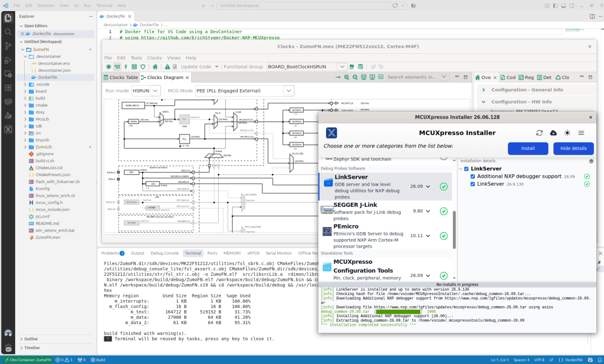Open the Views menu in Clocks window
Screen dimensions: 604x364
click(x=174, y=58)
